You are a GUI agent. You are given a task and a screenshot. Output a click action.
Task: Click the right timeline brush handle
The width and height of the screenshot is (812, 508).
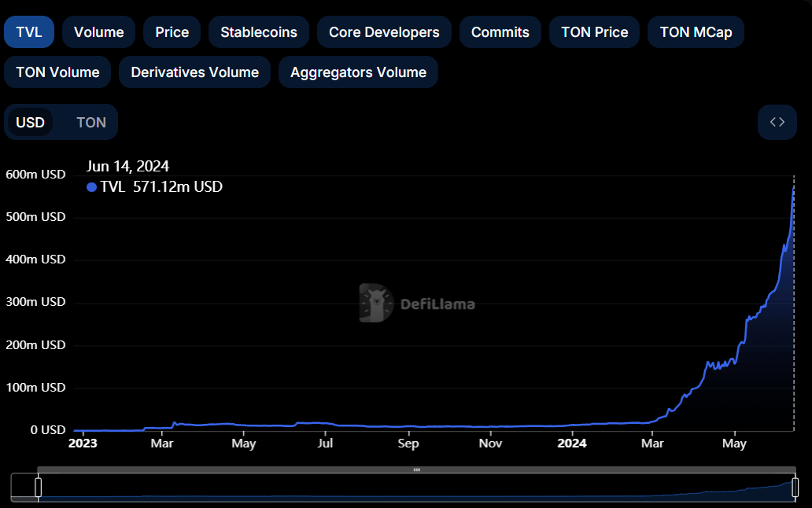coord(795,486)
